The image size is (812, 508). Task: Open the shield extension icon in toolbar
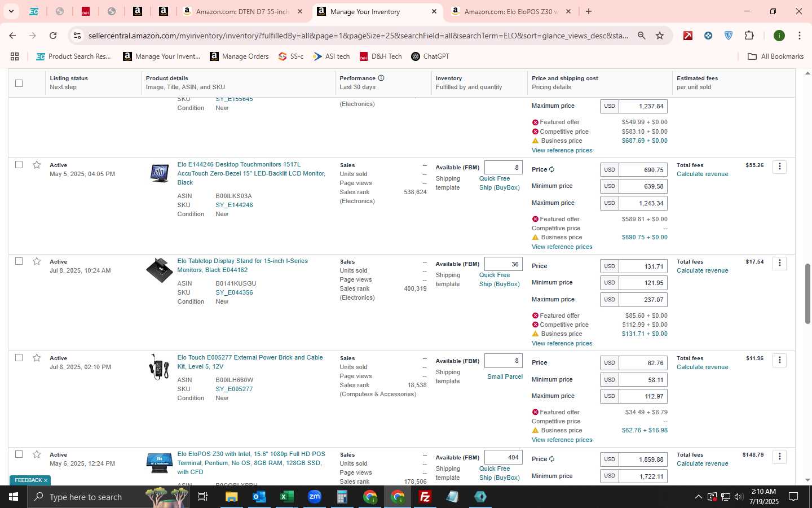(729, 36)
